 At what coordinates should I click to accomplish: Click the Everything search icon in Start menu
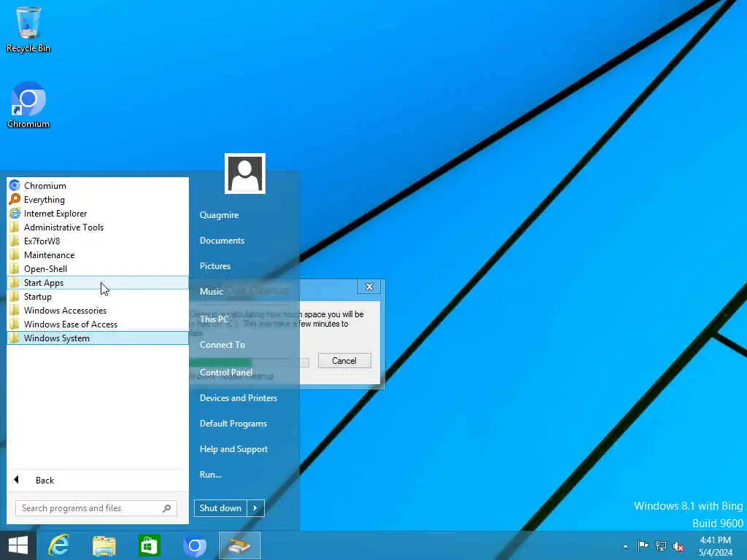point(15,199)
